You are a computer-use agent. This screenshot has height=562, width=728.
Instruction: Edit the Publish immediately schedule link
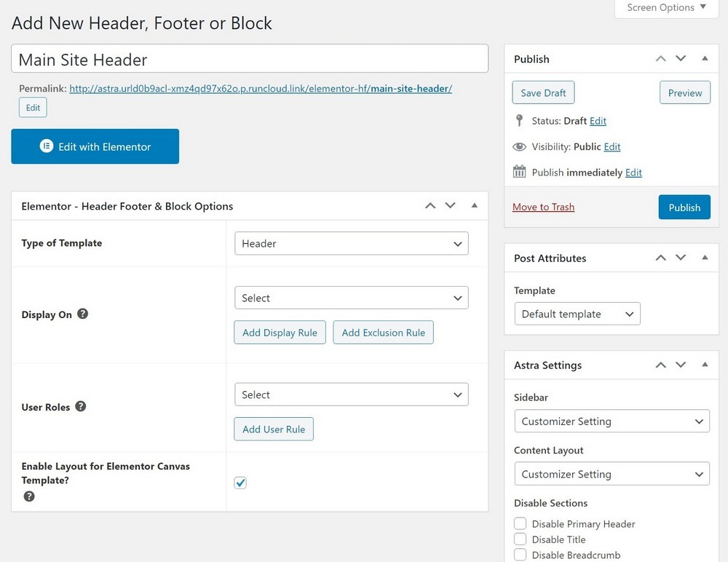633,173
